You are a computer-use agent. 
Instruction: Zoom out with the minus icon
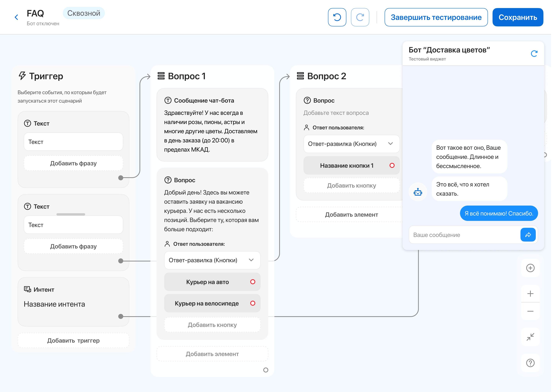coord(530,311)
